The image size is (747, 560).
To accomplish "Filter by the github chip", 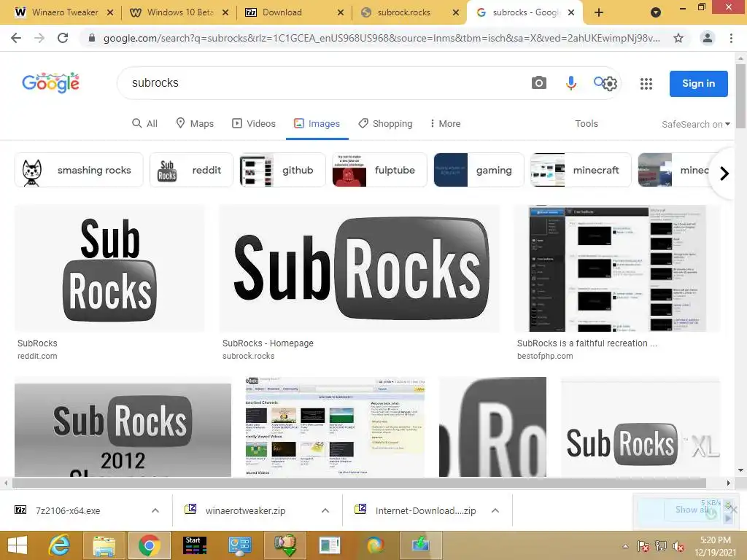I will [282, 170].
